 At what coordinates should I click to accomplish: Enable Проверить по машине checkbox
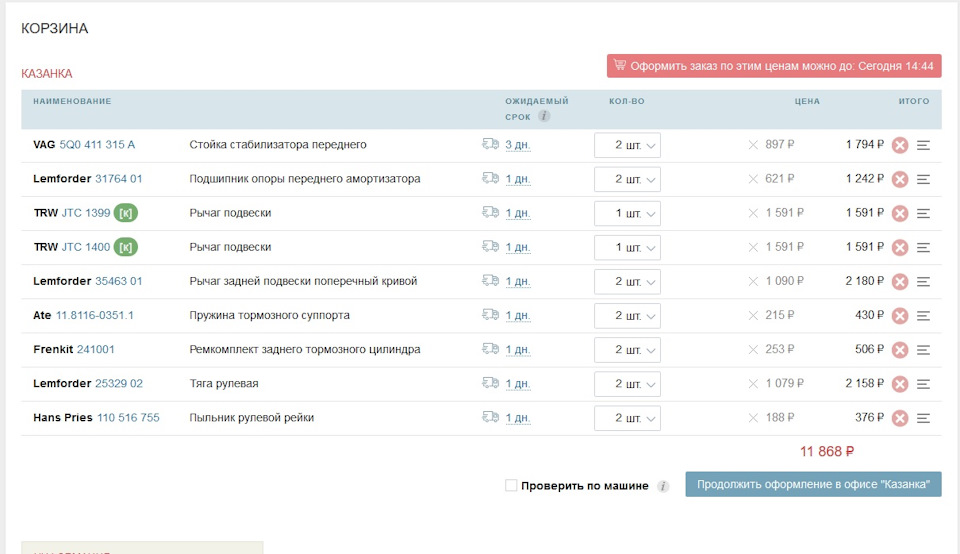pyautogui.click(x=511, y=485)
